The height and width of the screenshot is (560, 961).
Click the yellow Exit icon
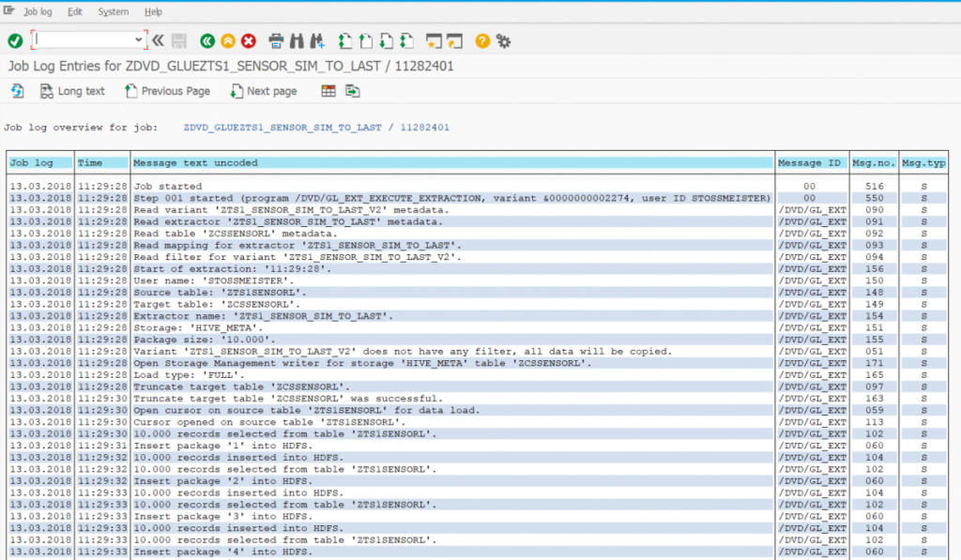pyautogui.click(x=228, y=41)
